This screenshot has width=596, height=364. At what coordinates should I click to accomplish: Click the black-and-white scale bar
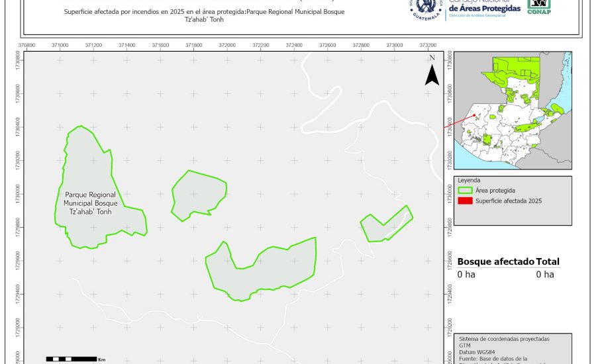tap(71, 359)
